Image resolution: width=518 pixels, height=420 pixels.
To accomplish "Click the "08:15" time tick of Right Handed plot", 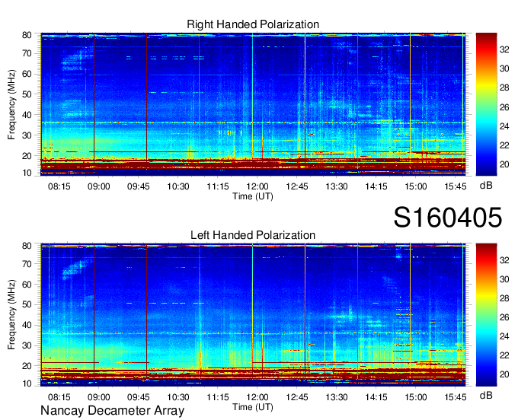I will pos(59,186).
